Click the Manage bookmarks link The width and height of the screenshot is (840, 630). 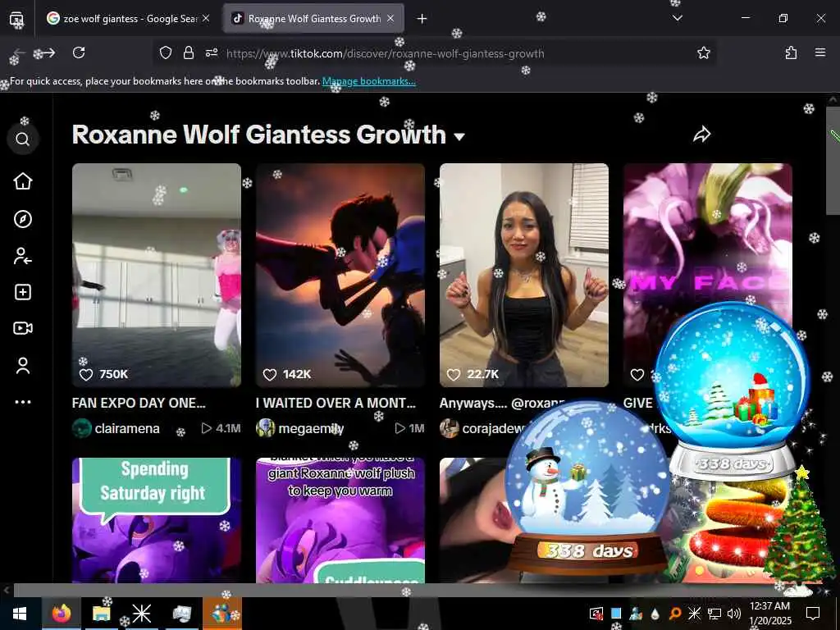coord(368,81)
